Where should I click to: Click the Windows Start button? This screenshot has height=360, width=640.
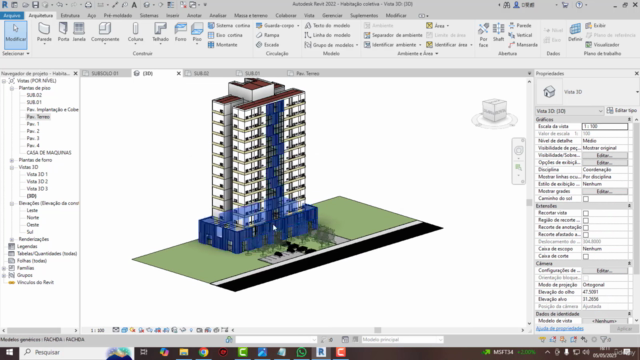[x=9, y=352]
